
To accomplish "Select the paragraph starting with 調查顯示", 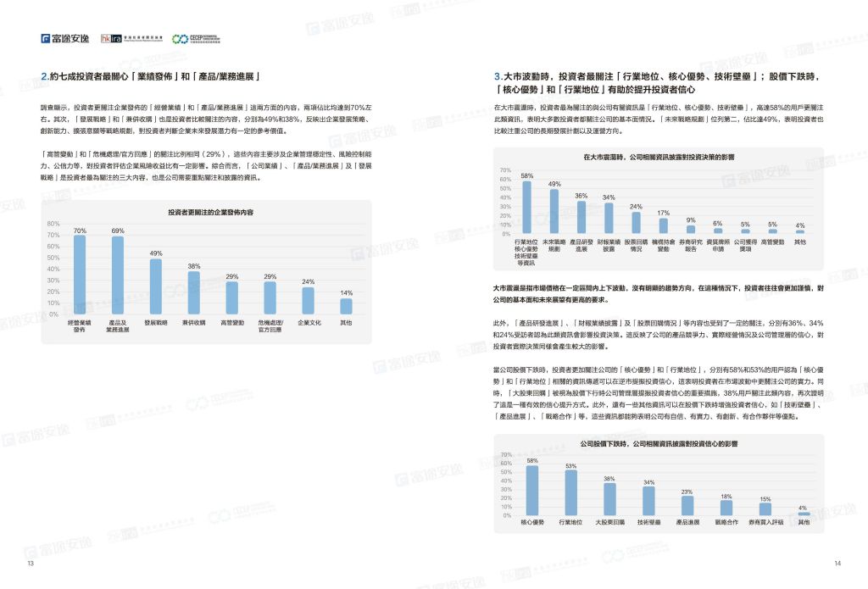I will pos(206,119).
